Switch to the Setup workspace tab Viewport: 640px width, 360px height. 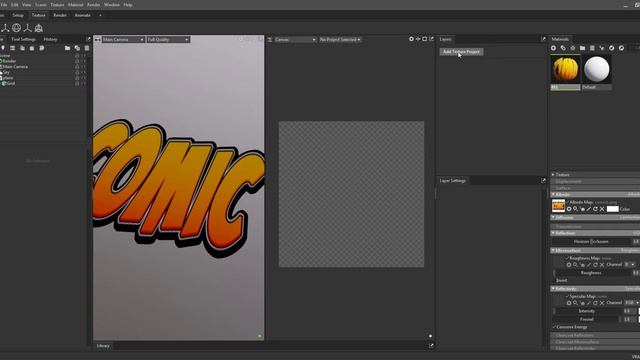point(18,15)
